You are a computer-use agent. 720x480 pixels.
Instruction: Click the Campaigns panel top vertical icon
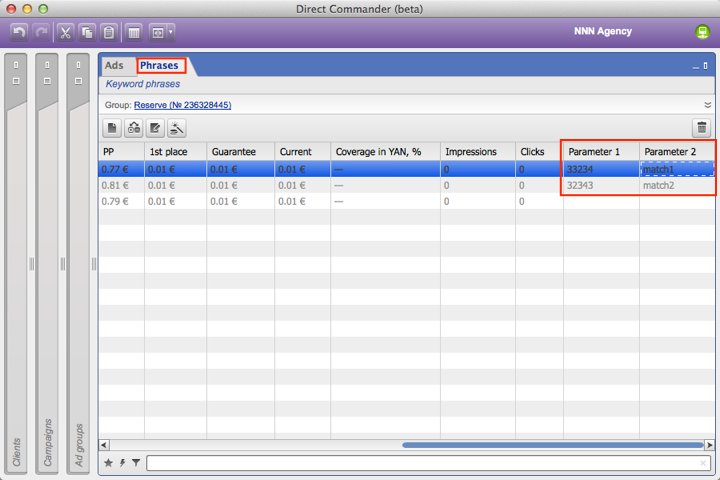click(47, 65)
